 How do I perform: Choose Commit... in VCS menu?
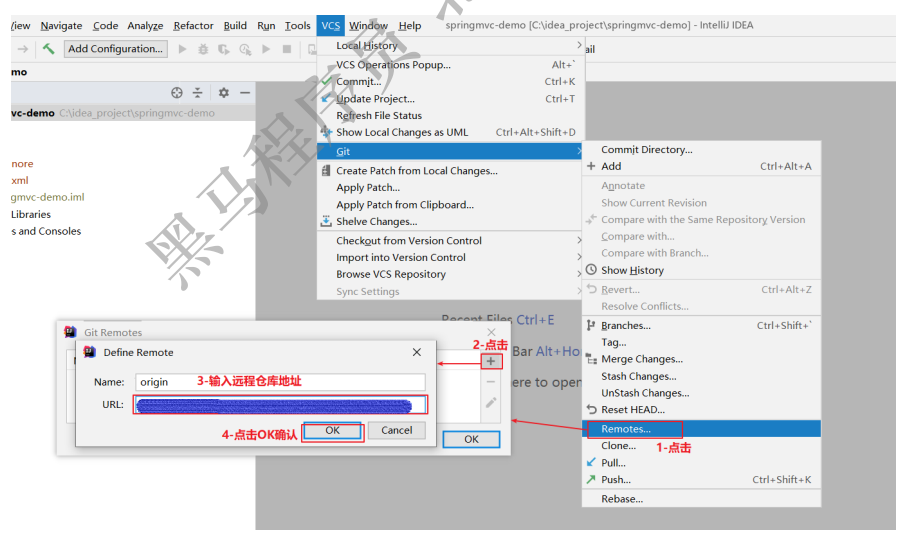(x=450, y=82)
